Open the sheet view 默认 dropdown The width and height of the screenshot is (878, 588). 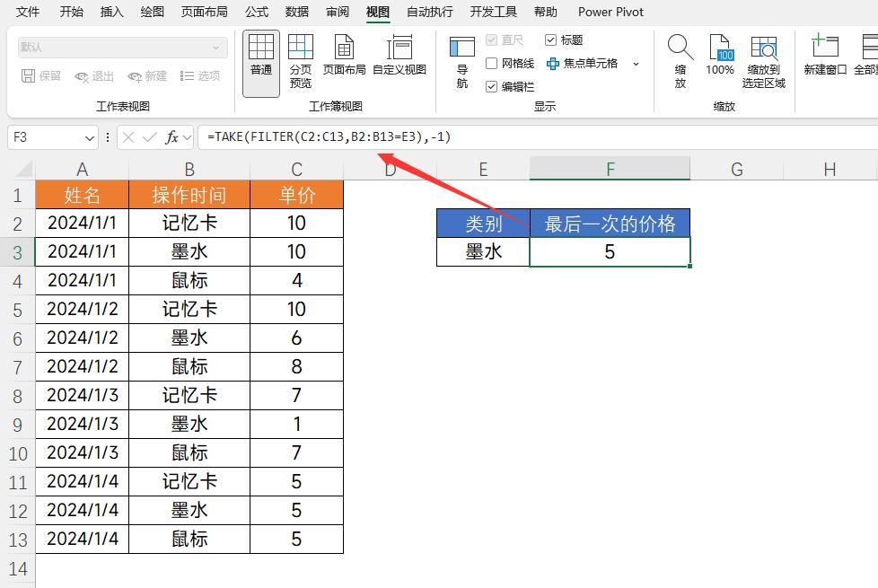point(123,48)
